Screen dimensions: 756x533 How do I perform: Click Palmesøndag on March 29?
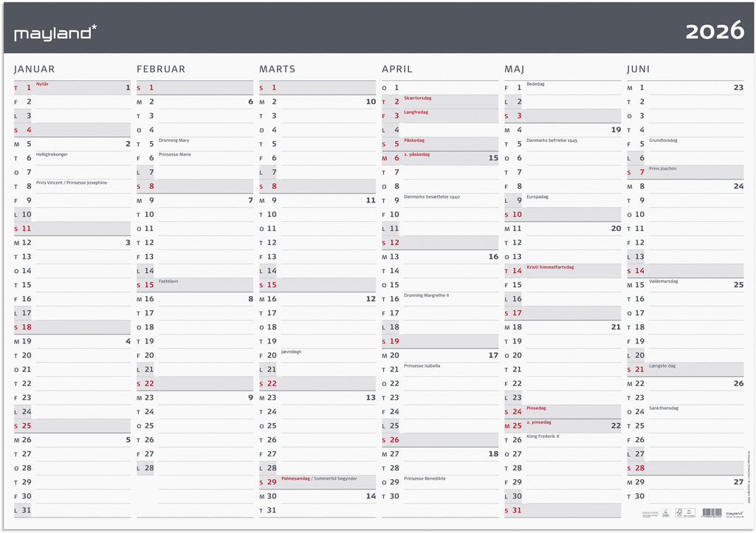[294, 478]
